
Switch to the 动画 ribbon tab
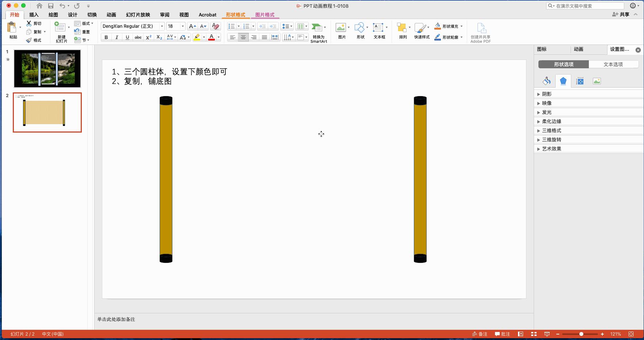pos(111,15)
